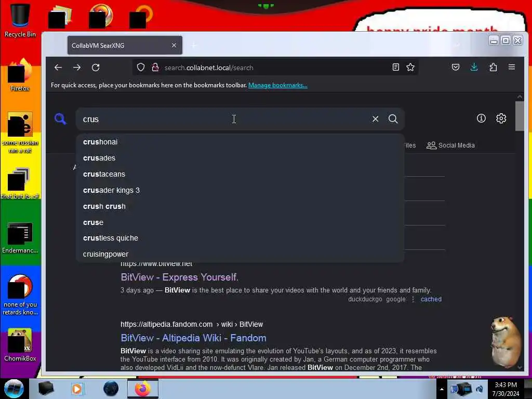Click the hamster desktop gadget
This screenshot has width=532, height=399.
coord(505,342)
